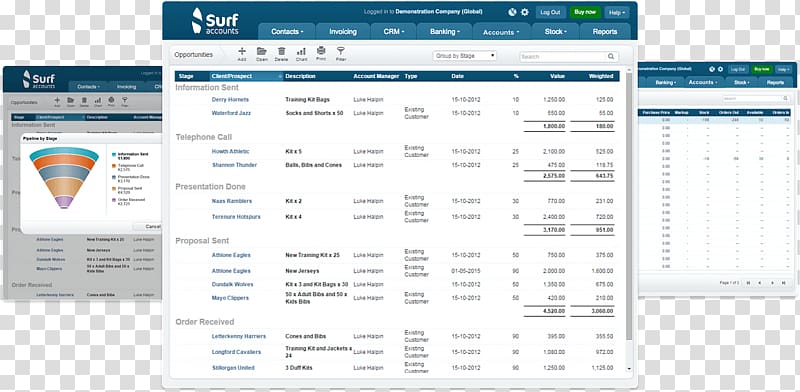Screen dimensions: 800x392
Task: Open Banking tab in right background window
Action: (665, 82)
